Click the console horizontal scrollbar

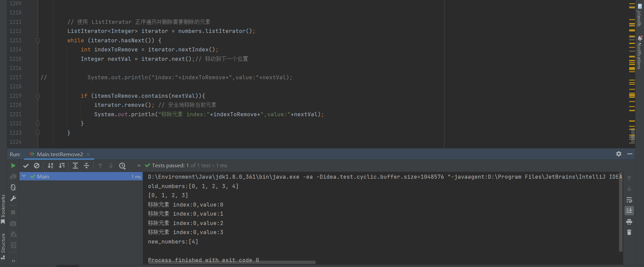point(232,262)
